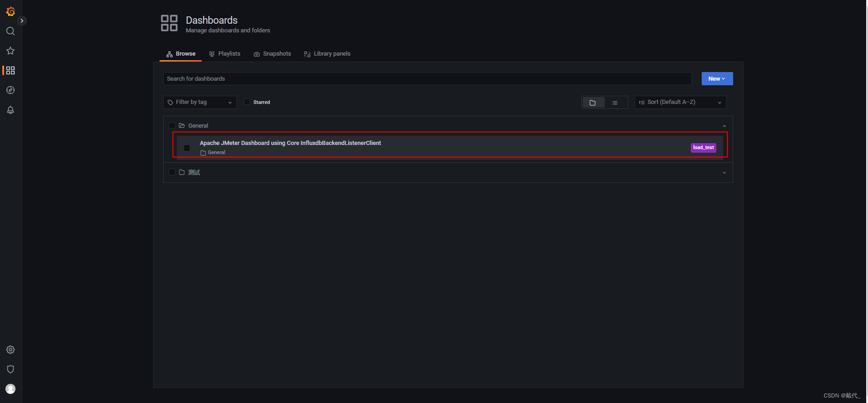Open the search icon in the sidebar
868x403 pixels.
(10, 31)
